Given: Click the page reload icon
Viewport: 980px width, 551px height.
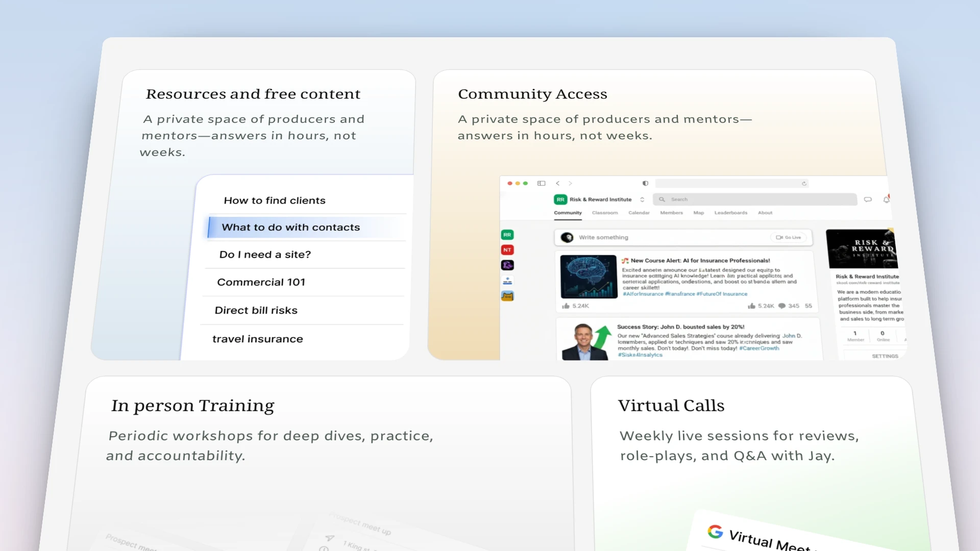Looking at the screenshot, I should click(804, 184).
